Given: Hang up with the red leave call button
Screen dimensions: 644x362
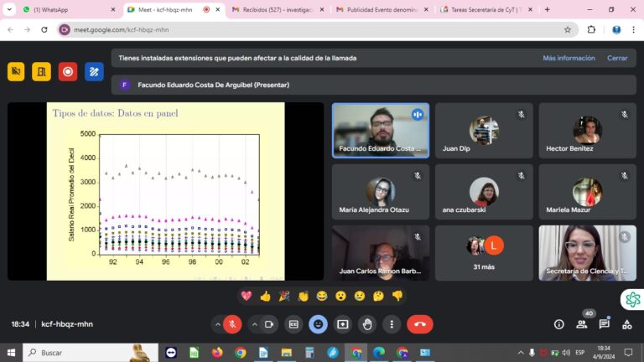Looking at the screenshot, I should coord(420,324).
